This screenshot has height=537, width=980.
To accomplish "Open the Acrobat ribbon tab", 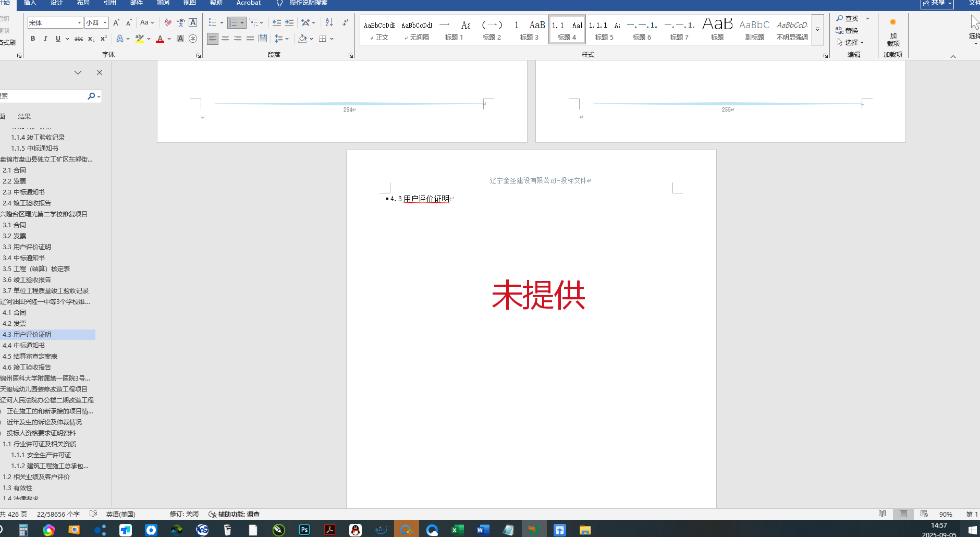I will [249, 3].
